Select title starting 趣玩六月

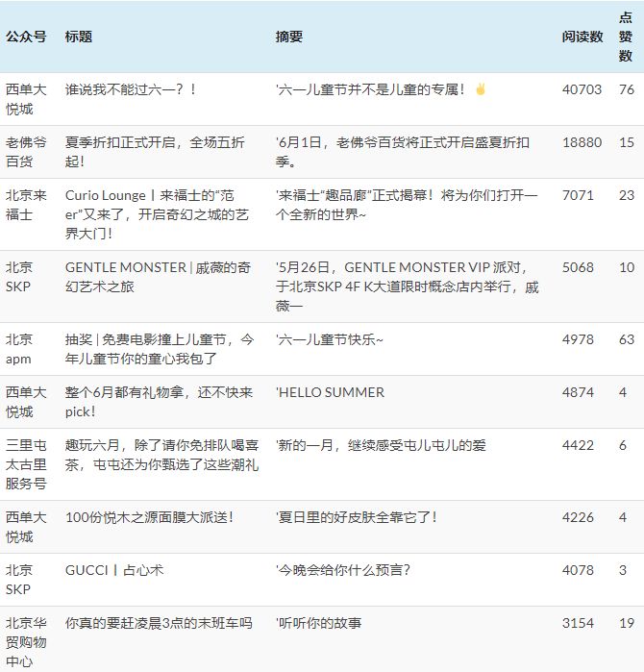click(162, 455)
